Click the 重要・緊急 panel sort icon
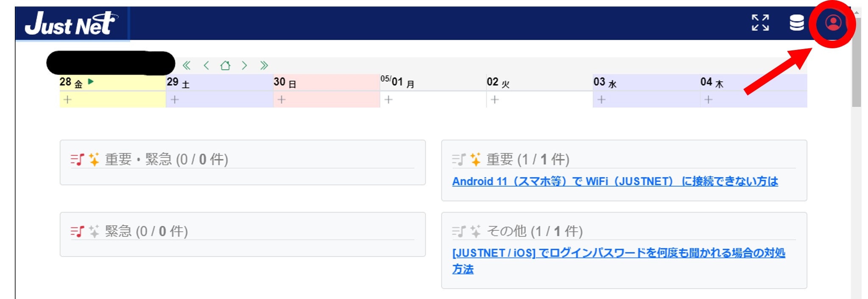The image size is (868, 299). [78, 159]
